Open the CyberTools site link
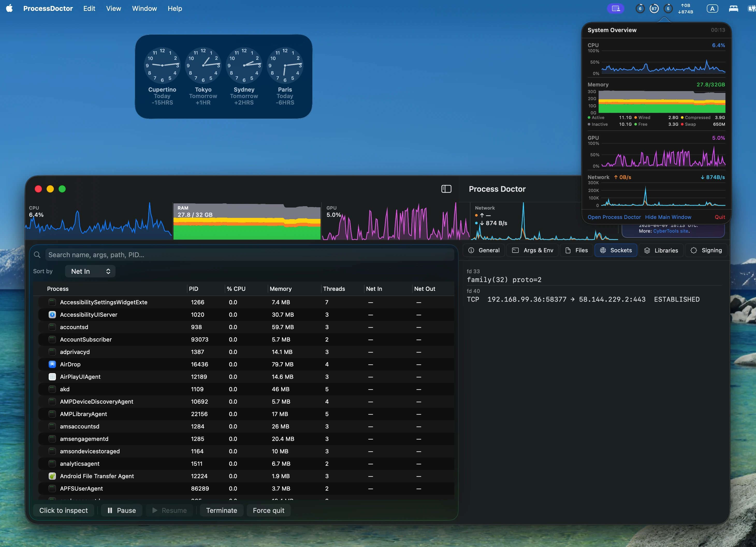 pyautogui.click(x=671, y=231)
